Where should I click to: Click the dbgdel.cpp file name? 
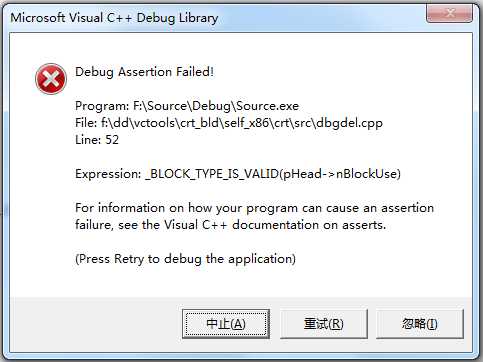pos(349,123)
